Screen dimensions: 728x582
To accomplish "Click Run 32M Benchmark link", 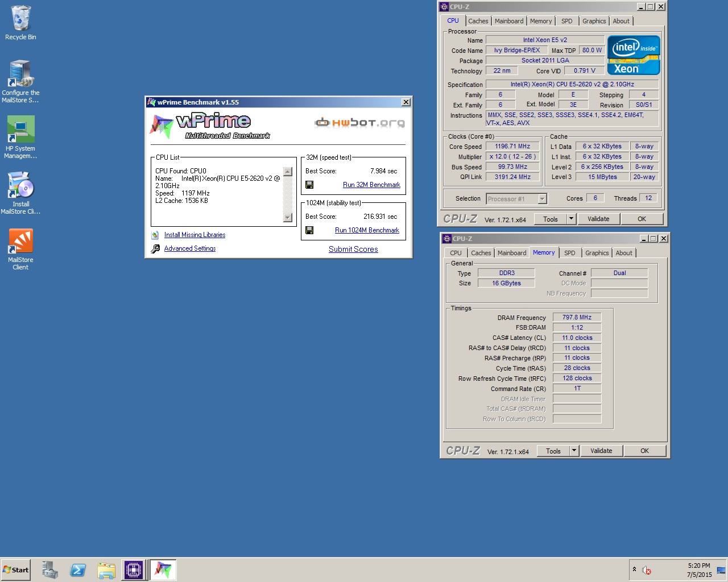I will click(371, 185).
